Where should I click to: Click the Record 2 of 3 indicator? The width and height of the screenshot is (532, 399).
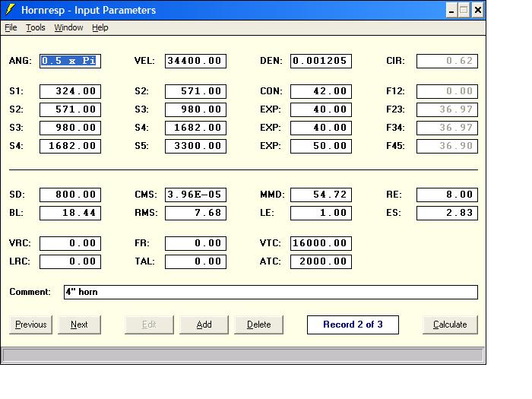[x=353, y=325]
